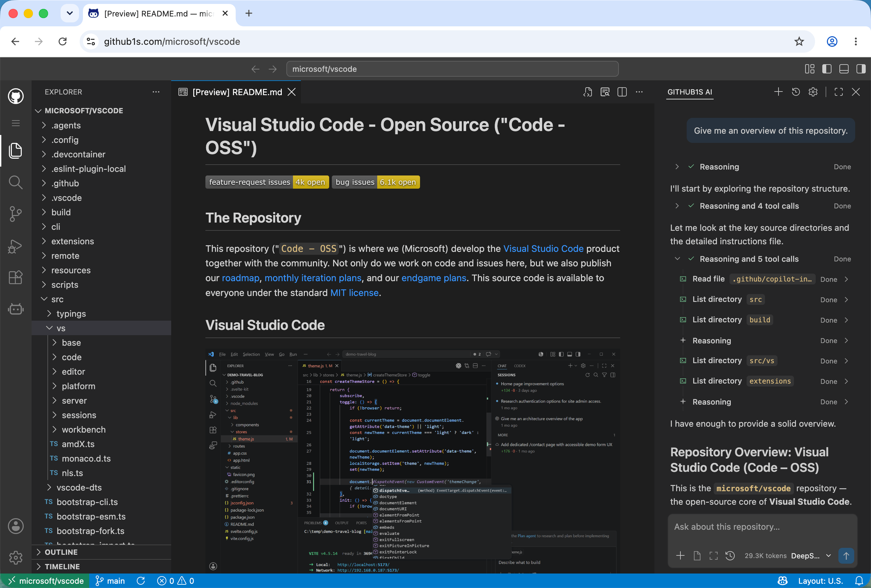
Task: Split the editor to the right
Action: click(622, 92)
